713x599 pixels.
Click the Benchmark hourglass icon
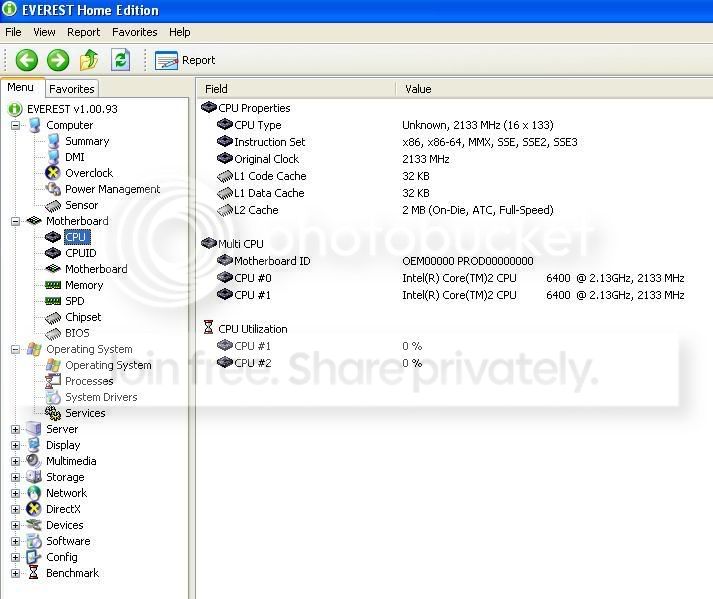34,573
